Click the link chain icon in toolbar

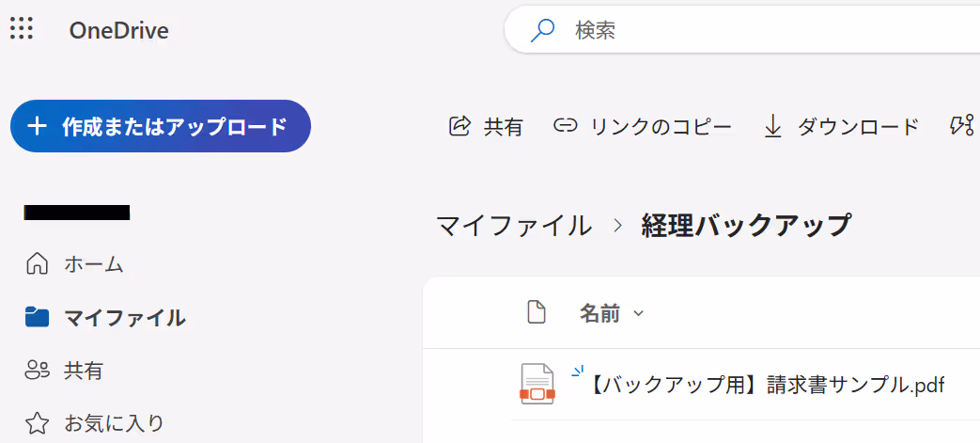[x=565, y=126]
